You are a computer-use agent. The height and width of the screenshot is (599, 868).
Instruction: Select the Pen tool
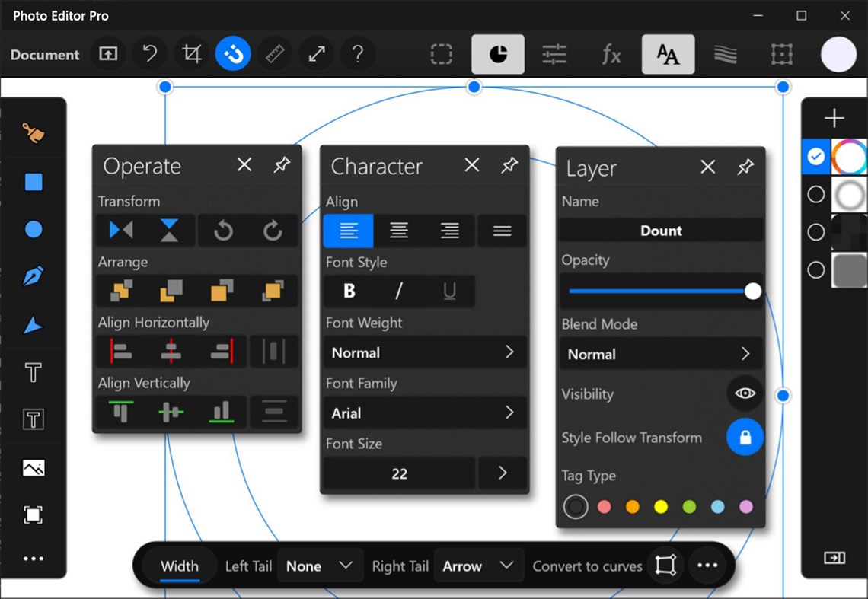(x=34, y=276)
